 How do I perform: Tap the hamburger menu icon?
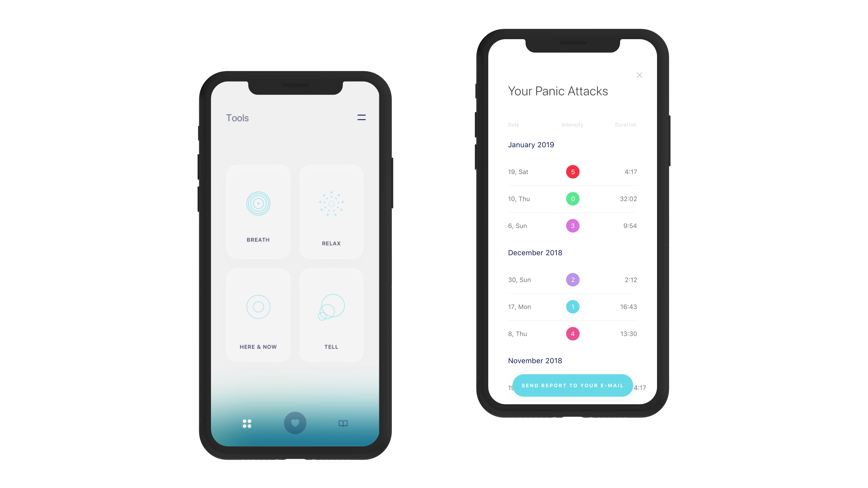(x=361, y=117)
